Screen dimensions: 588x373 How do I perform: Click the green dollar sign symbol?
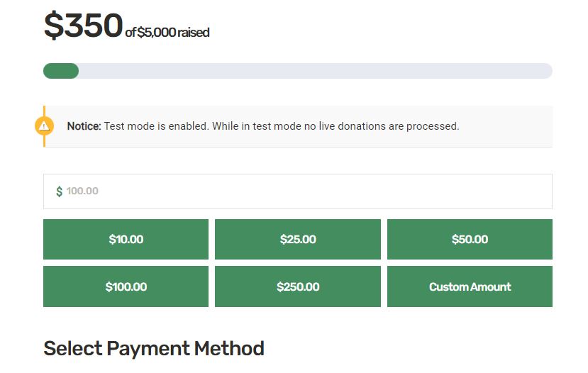[x=60, y=191]
